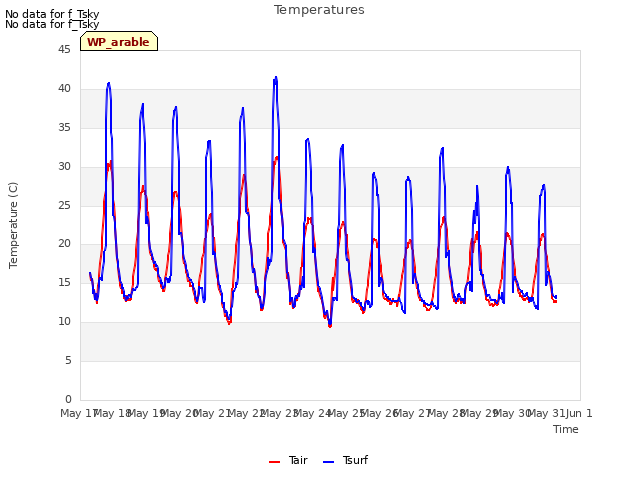Click the 'Temperature (C)' y-axis label

point(13,225)
